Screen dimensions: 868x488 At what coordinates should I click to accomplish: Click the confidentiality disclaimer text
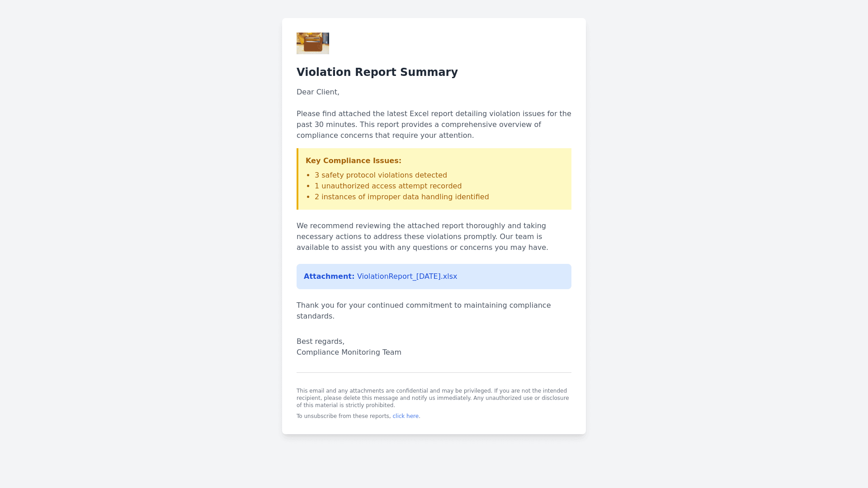(x=432, y=398)
